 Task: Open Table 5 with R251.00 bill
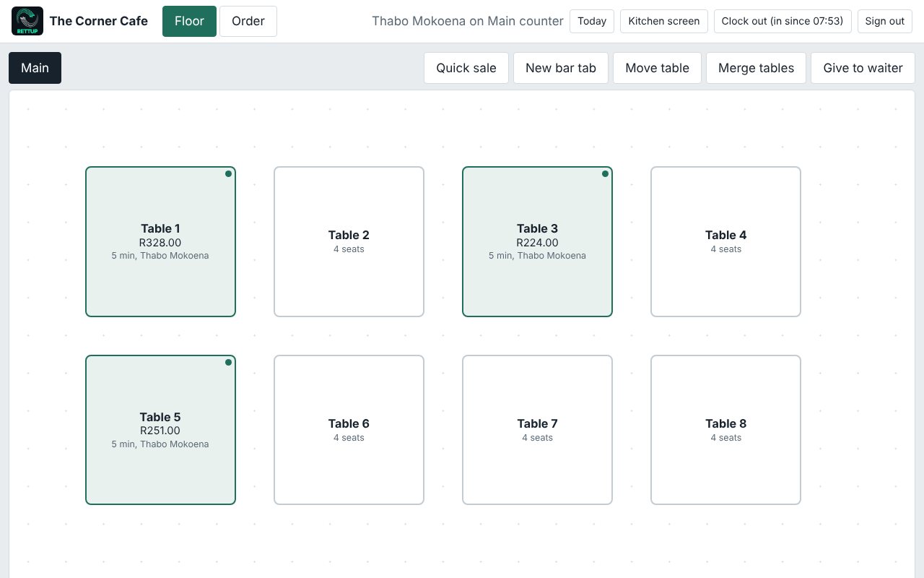coord(160,430)
